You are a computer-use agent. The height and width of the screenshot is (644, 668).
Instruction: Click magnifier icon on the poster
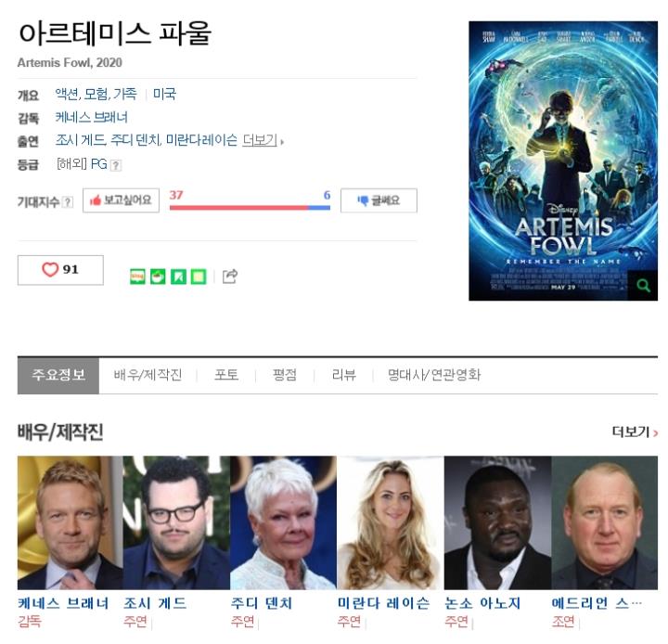(x=643, y=285)
